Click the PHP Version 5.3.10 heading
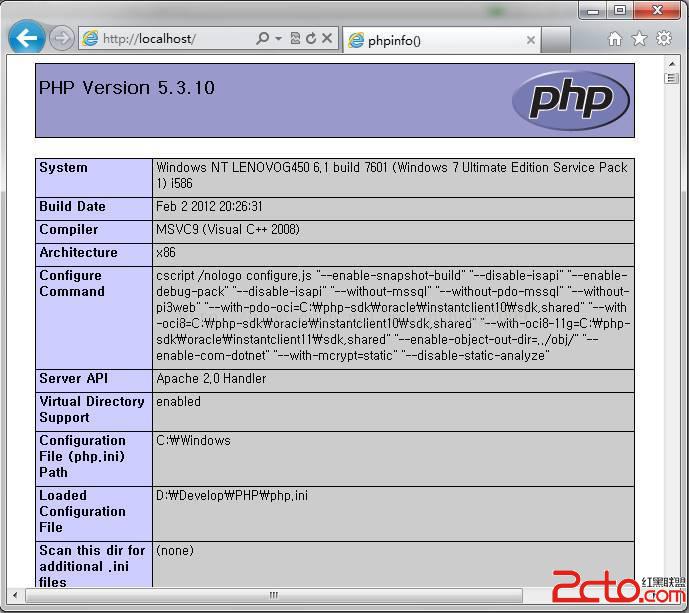689x613 pixels. pos(127,88)
